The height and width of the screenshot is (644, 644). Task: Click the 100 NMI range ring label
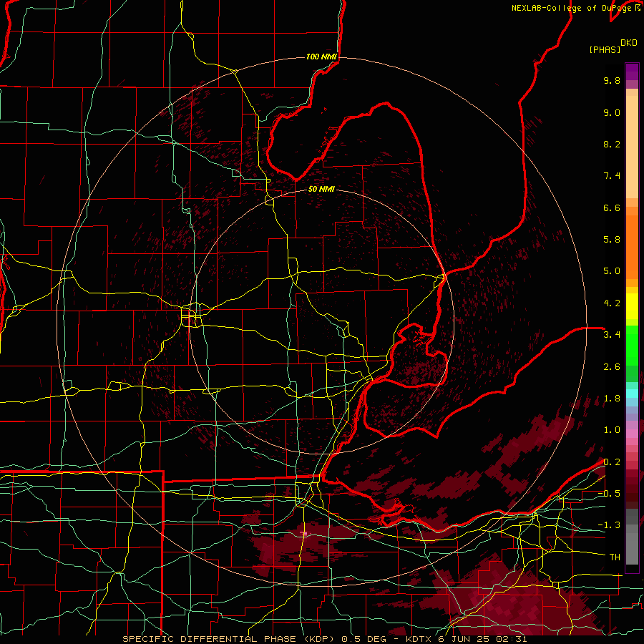[x=321, y=57]
